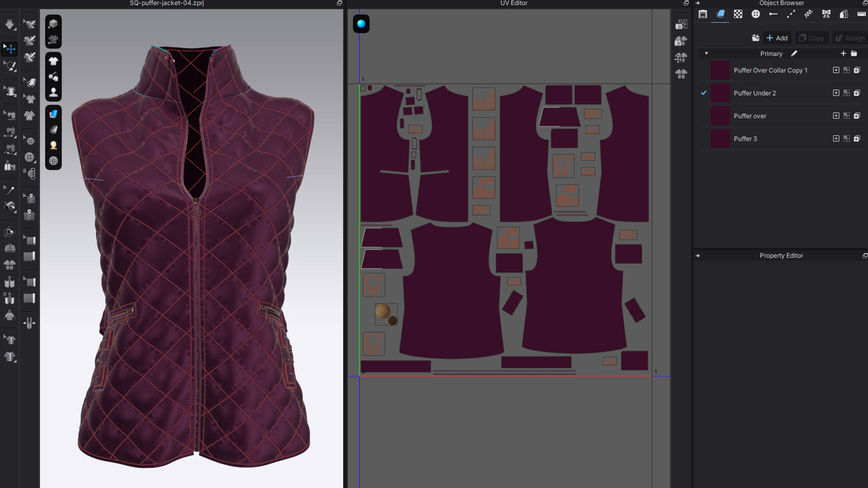Click the UV snapshot camera-pattern icon
The height and width of the screenshot is (488, 868).
[x=681, y=24]
